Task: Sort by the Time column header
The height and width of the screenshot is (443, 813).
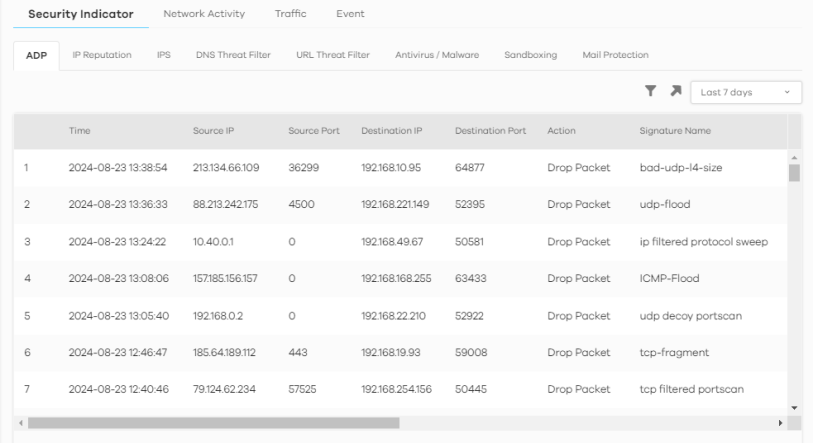Action: point(80,131)
